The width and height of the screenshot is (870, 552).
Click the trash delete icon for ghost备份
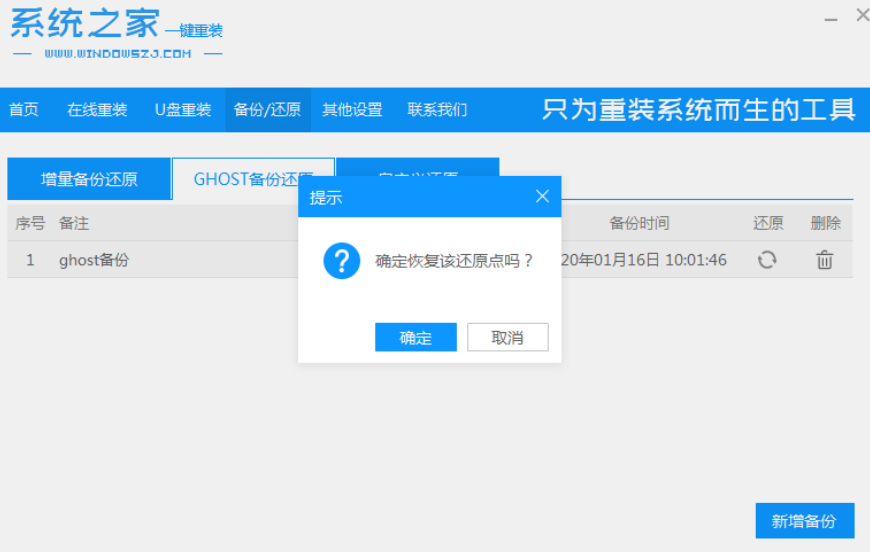pyautogui.click(x=824, y=260)
